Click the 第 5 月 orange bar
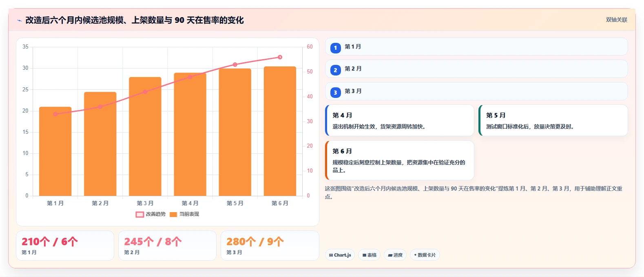The image size is (644, 277). tap(235, 132)
